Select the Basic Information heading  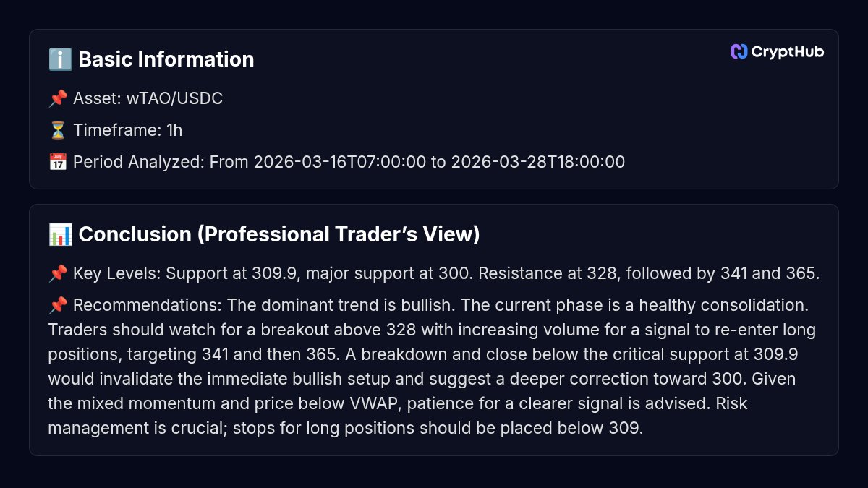click(166, 59)
